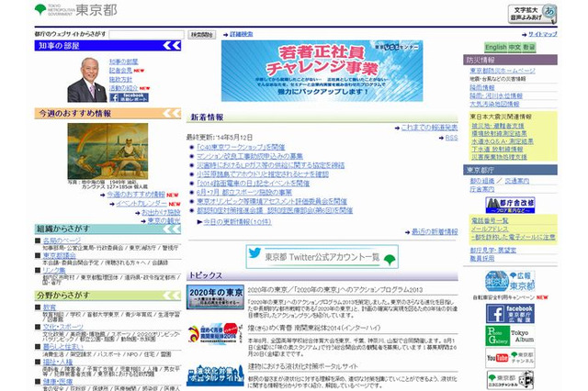Click the 若者正社員チャレンジ事業 banner
This screenshot has height=391, width=588.
coord(322,71)
